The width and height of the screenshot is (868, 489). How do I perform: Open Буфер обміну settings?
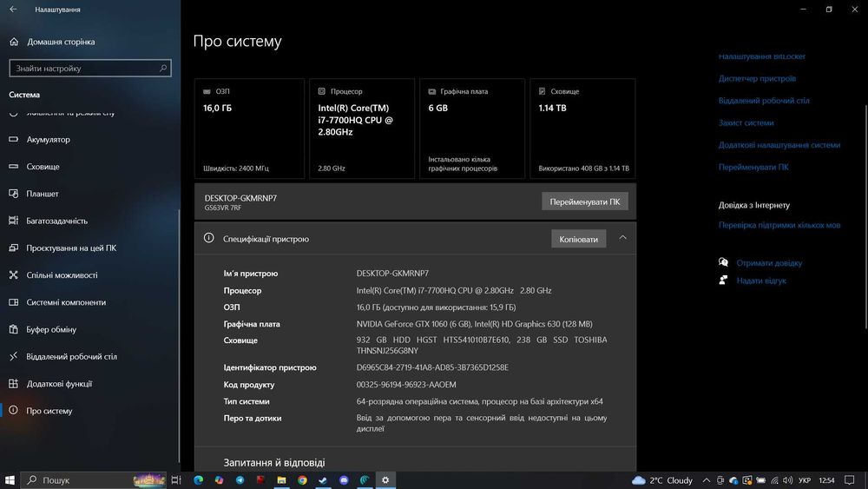click(x=51, y=329)
